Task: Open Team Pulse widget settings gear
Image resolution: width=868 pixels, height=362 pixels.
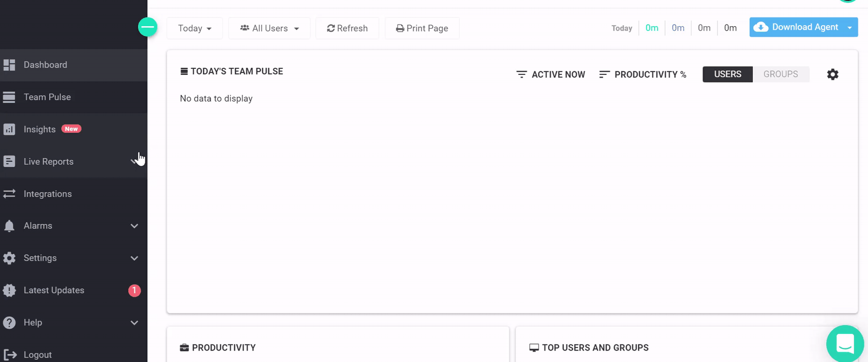Action: [x=833, y=74]
